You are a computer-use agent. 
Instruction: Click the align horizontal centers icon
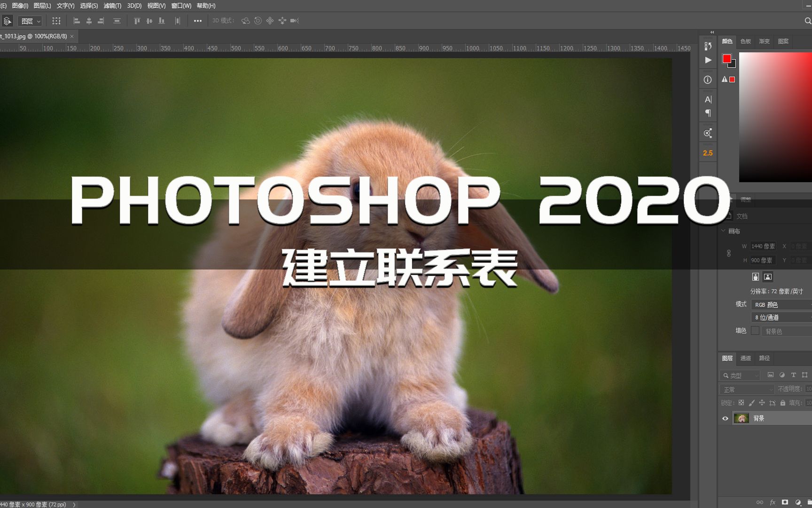(89, 21)
